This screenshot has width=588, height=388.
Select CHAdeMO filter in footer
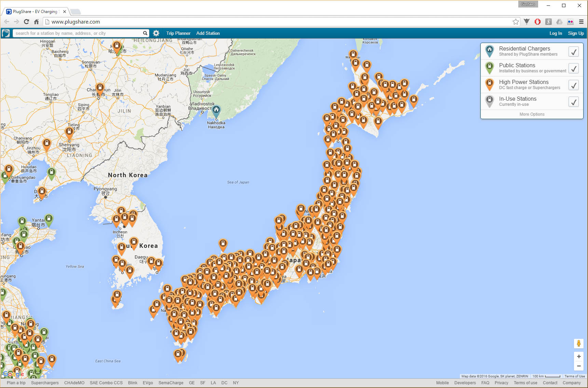(x=74, y=383)
